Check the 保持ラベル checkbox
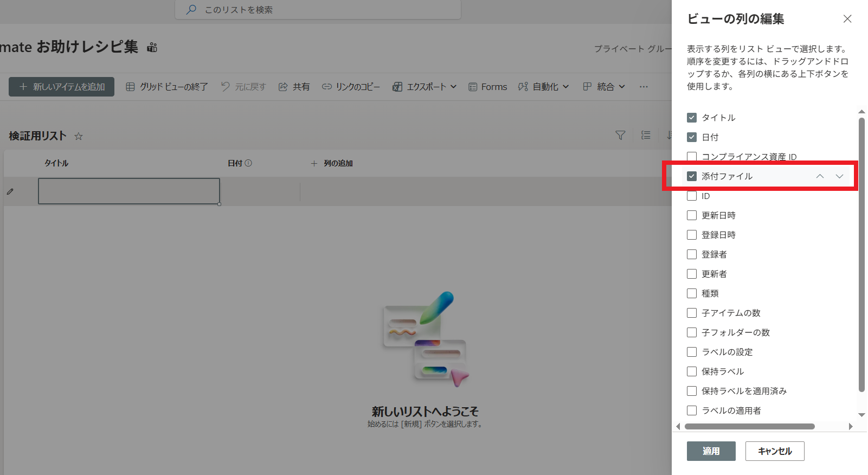This screenshot has height=475, width=868. pos(692,371)
